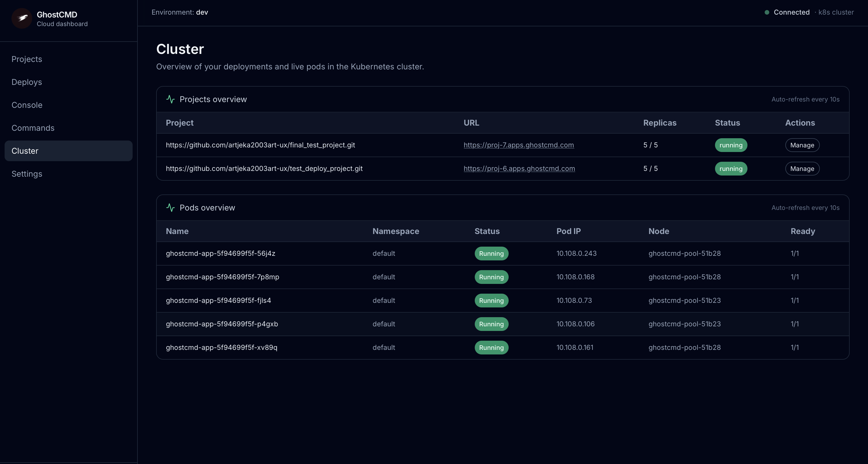
Task: Open the Console page
Action: pos(27,105)
